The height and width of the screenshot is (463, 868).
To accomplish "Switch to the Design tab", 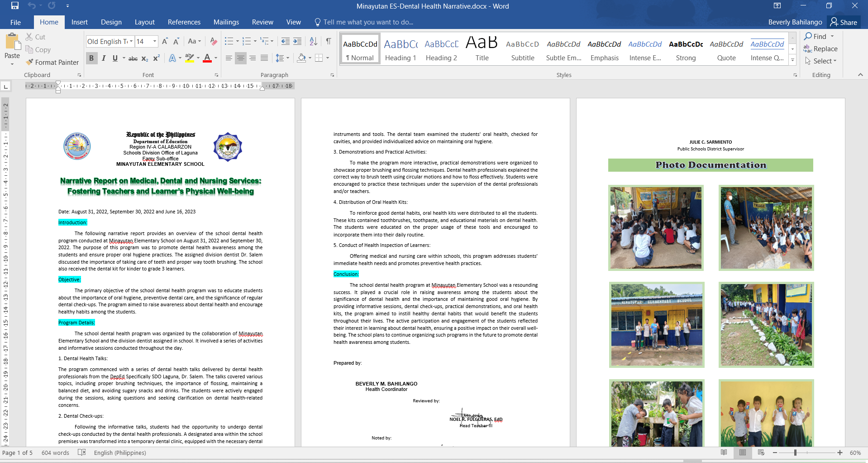I will pyautogui.click(x=111, y=22).
